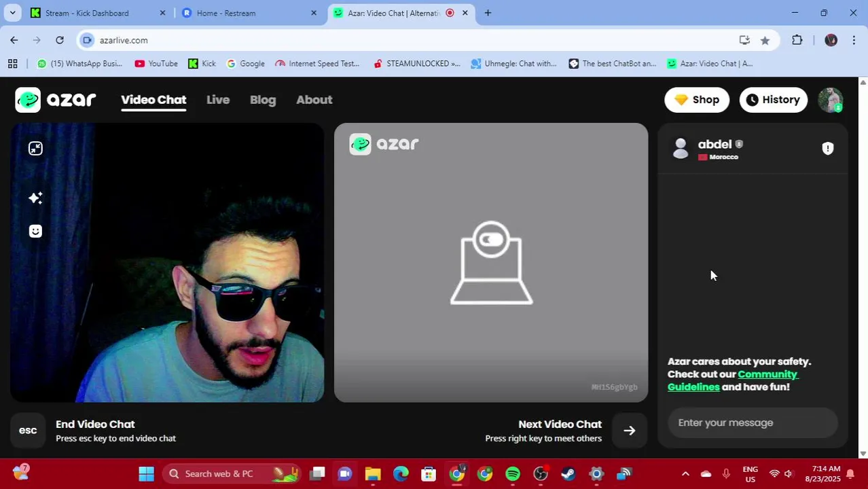Open Azar: Video Chat bookmark
The height and width of the screenshot is (489, 868).
pos(710,63)
